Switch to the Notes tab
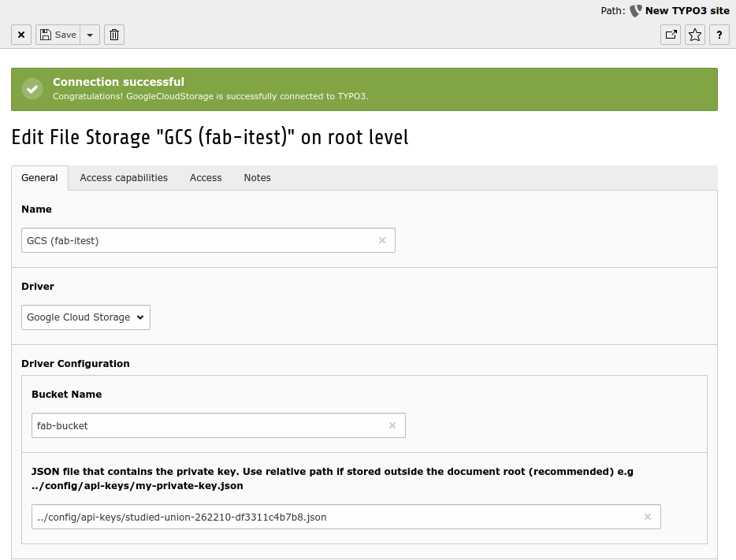Image resolution: width=736 pixels, height=560 pixels. (257, 178)
